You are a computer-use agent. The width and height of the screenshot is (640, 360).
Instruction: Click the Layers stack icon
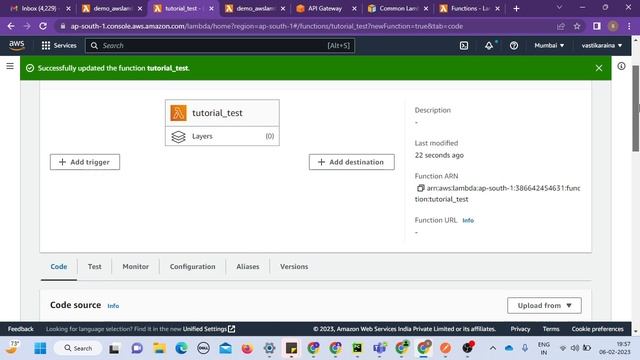tap(178, 136)
